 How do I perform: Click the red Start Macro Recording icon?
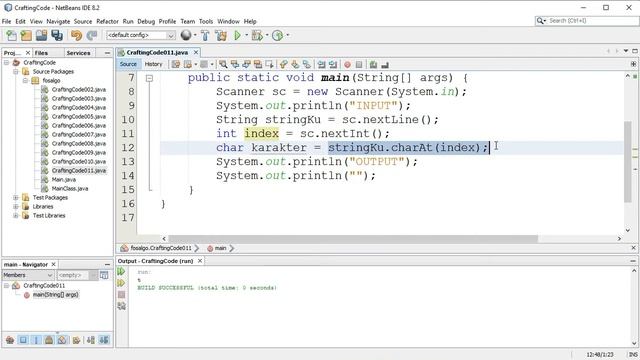point(347,64)
